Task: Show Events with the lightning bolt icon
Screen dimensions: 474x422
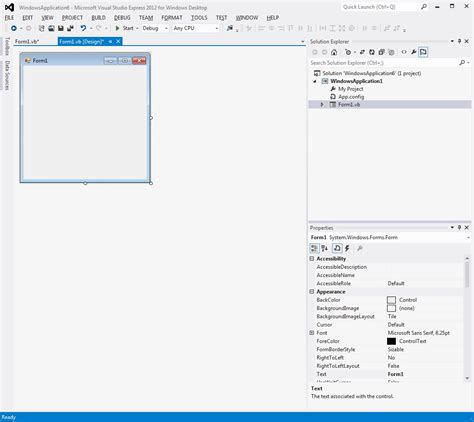Action: [x=347, y=248]
